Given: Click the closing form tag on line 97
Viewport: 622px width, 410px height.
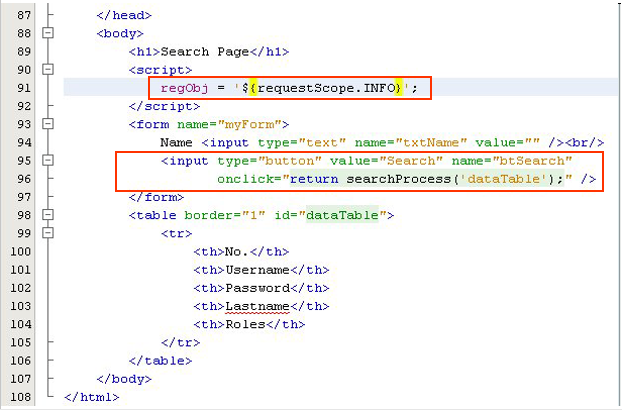Looking at the screenshot, I should pos(156,197).
